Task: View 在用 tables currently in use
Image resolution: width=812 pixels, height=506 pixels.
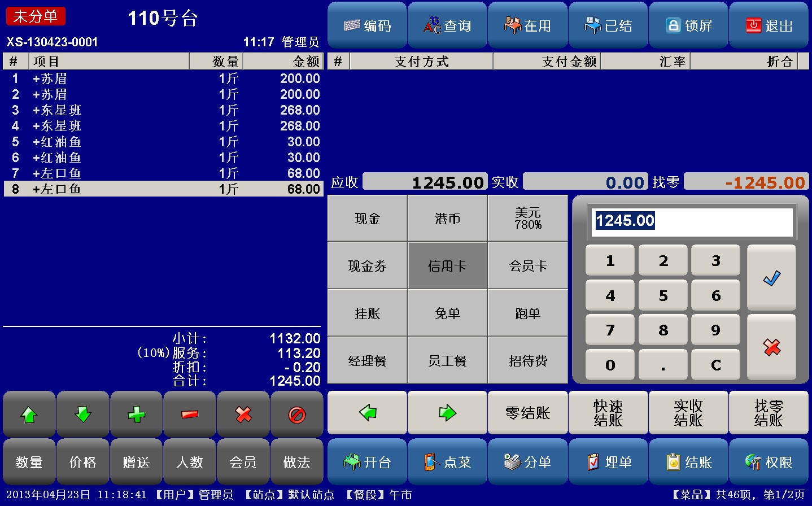Action: [527, 25]
